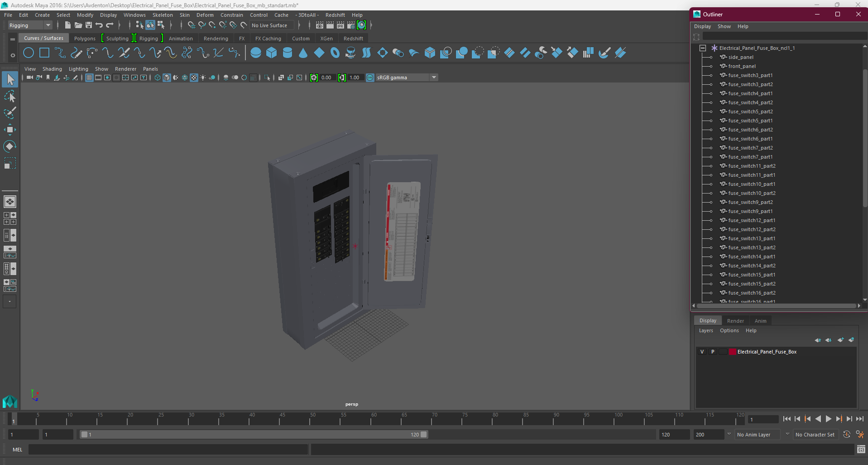Click the time range slider bar
Image resolution: width=868 pixels, height=465 pixels.
[x=254, y=434]
